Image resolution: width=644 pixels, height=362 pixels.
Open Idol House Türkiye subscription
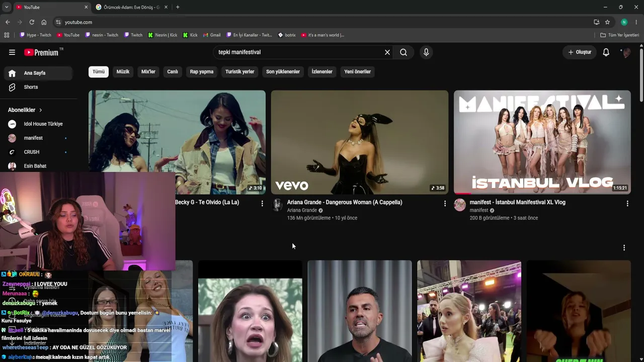38,124
